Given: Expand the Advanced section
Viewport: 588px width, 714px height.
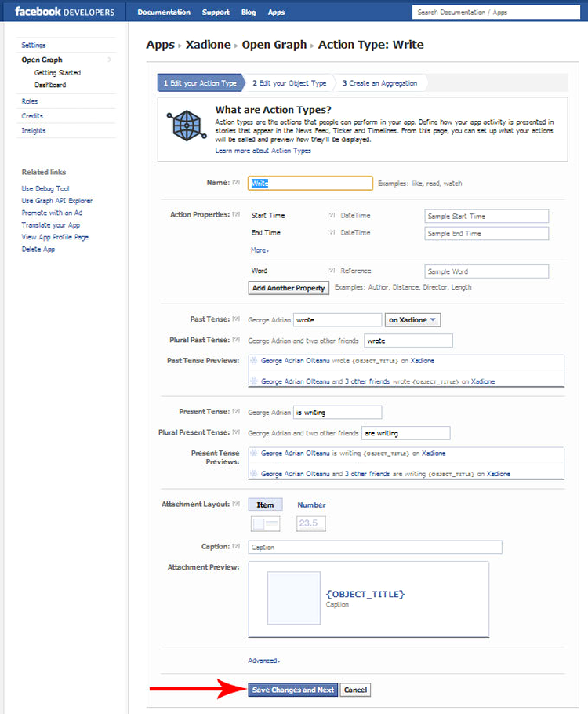Looking at the screenshot, I should tap(264, 661).
